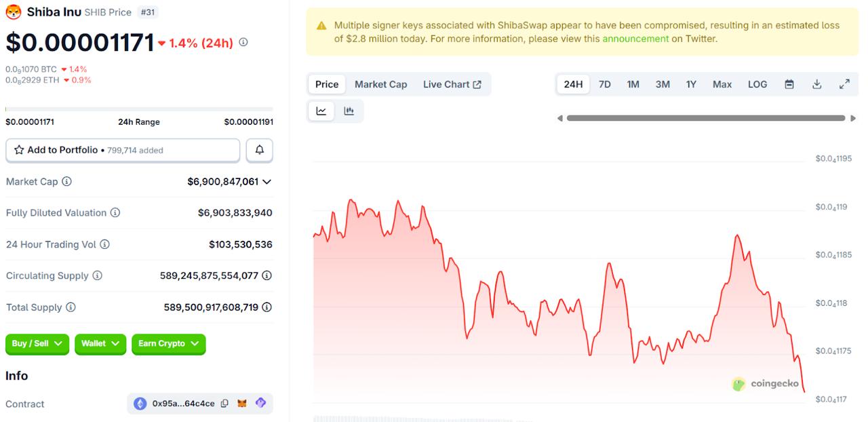
Task: Add token to MetaMask via fox icon
Action: pos(242,404)
